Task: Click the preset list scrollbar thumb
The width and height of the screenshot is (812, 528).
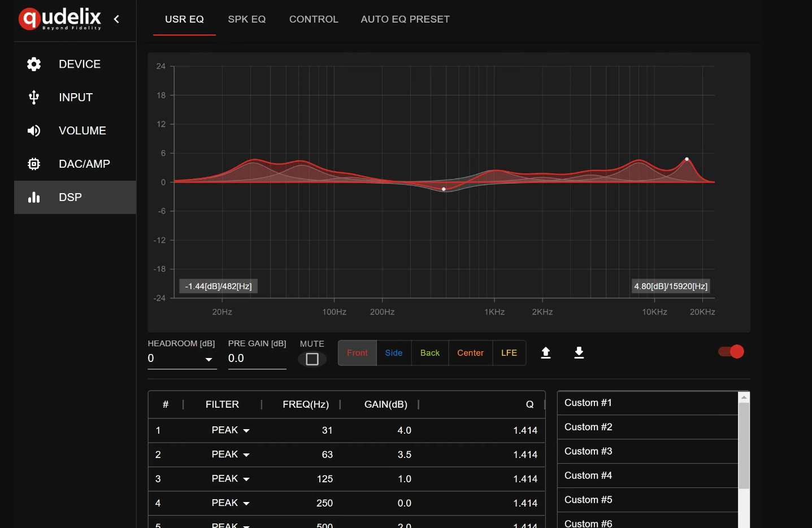Action: click(744, 446)
